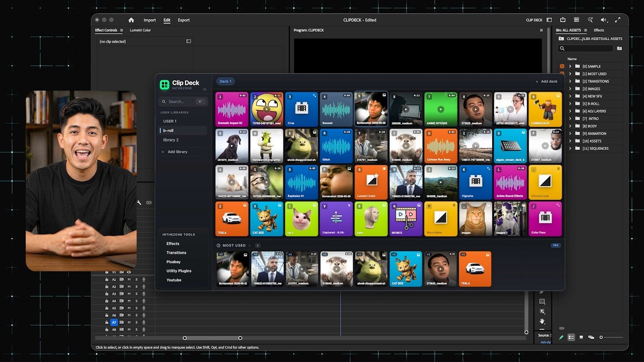Open the Lumetri Color panel tab
This screenshot has width=644, height=362.
click(x=140, y=30)
